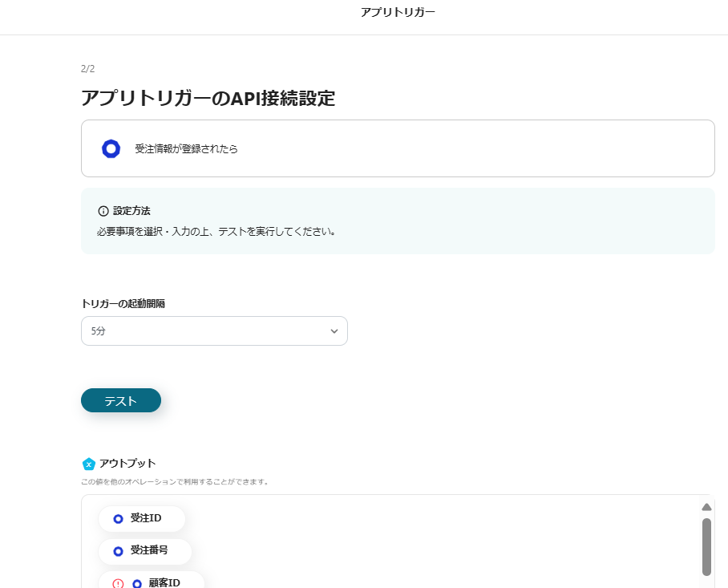Screen dimensions: 728x588
Task: Click the 受注情報が登録されたら trigger text
Action: (186, 149)
